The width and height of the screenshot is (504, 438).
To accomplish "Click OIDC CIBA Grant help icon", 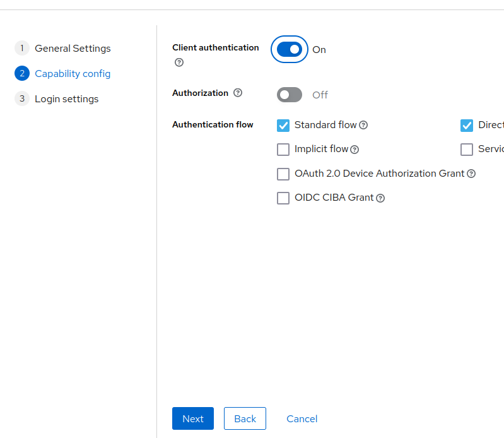I will click(380, 198).
